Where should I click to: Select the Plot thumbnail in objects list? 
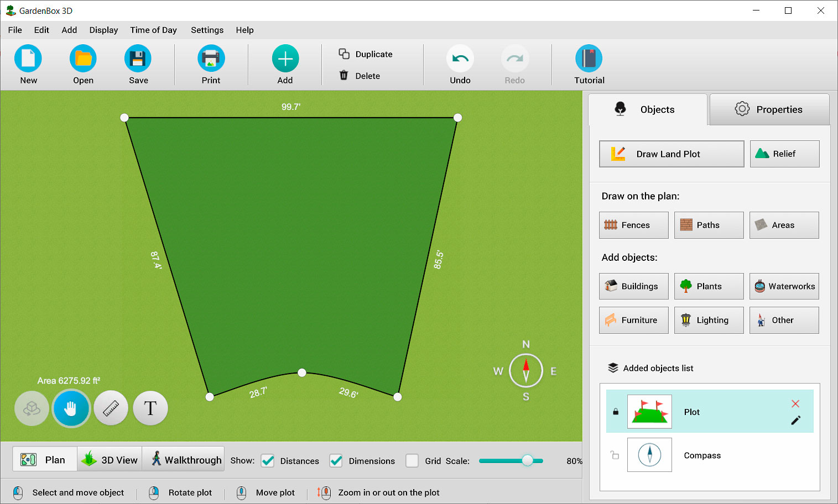pos(649,412)
